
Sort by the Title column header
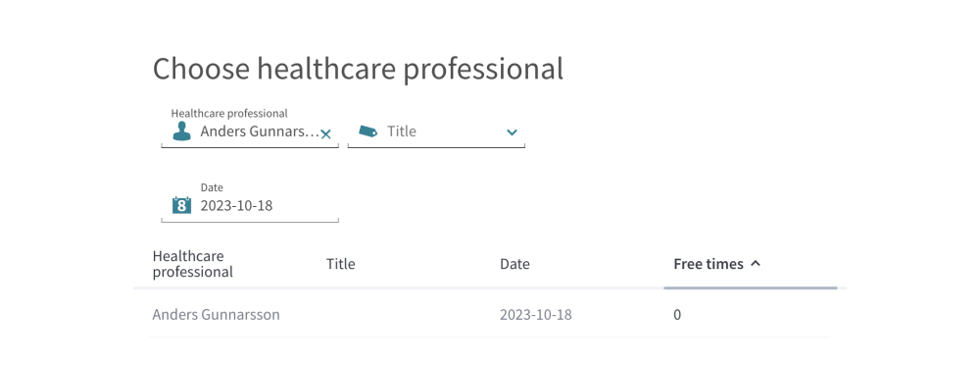click(x=341, y=264)
